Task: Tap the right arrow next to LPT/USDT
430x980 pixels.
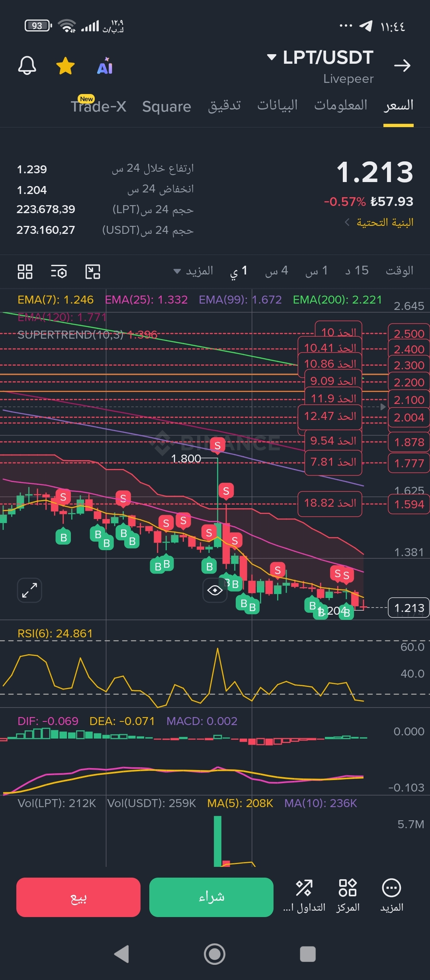Action: click(x=402, y=65)
